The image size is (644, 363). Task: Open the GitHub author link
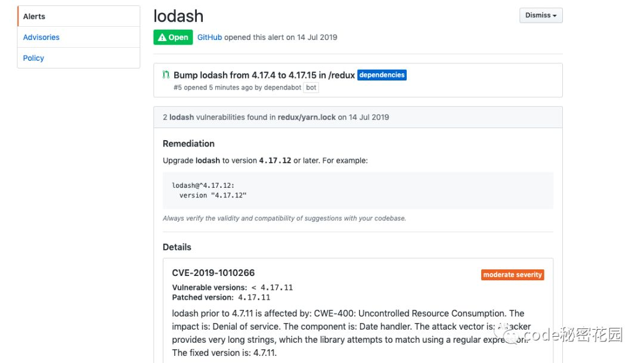pos(209,37)
